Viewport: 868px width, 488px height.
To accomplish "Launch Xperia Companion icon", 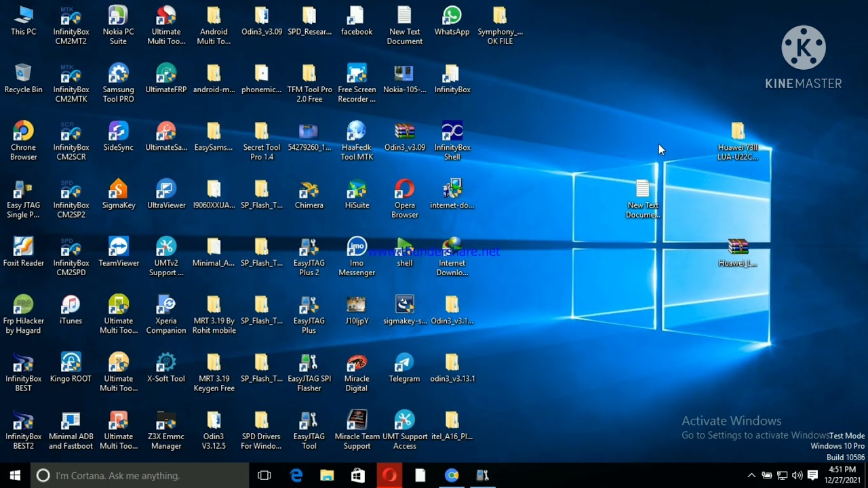I will tap(166, 315).
